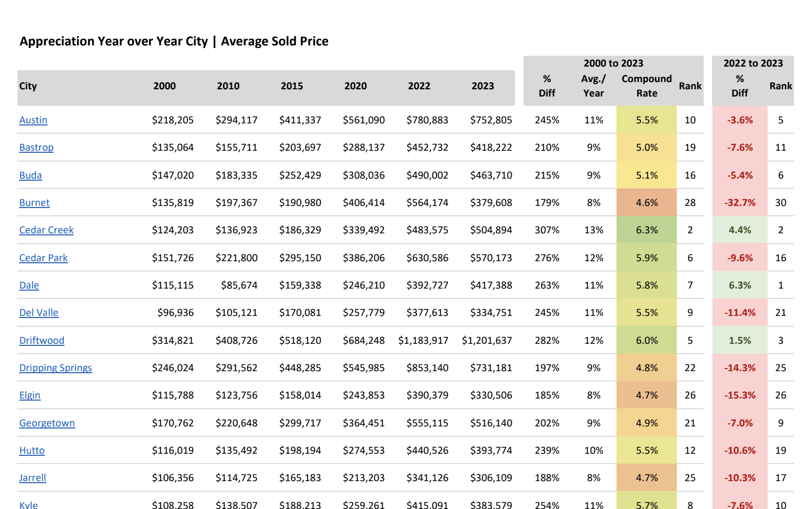Image resolution: width=812 pixels, height=509 pixels.
Task: Select Del Valle's 2000 price $96,936
Action: click(175, 313)
